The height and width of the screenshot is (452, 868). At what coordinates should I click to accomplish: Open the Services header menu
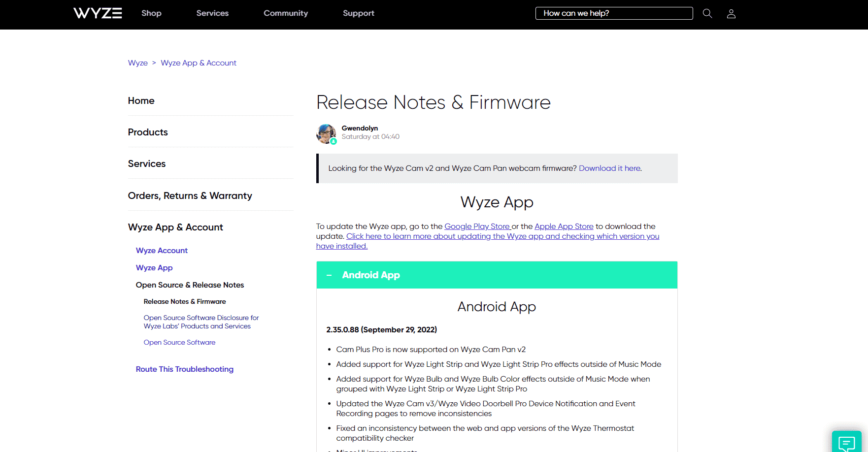212,13
